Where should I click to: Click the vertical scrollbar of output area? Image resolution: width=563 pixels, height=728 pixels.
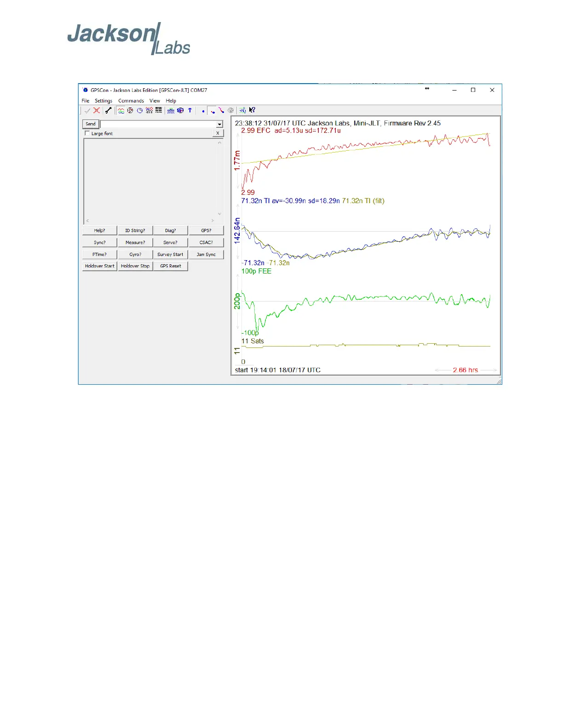coord(219,178)
